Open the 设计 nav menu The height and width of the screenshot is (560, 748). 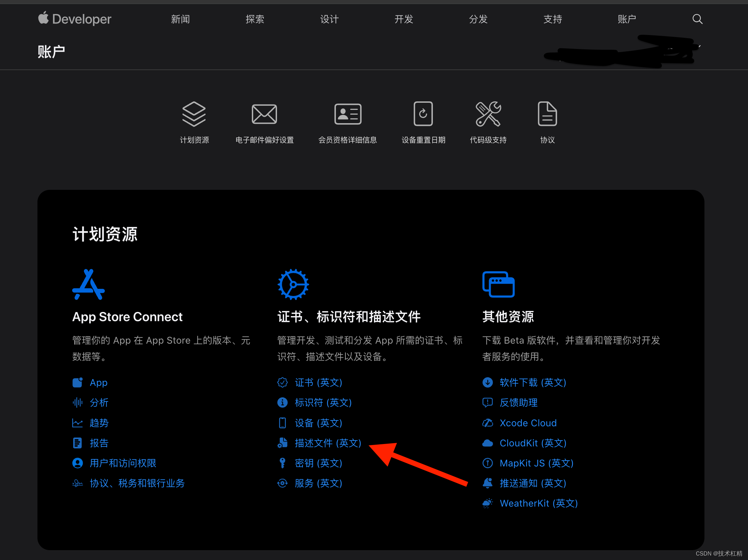(329, 19)
